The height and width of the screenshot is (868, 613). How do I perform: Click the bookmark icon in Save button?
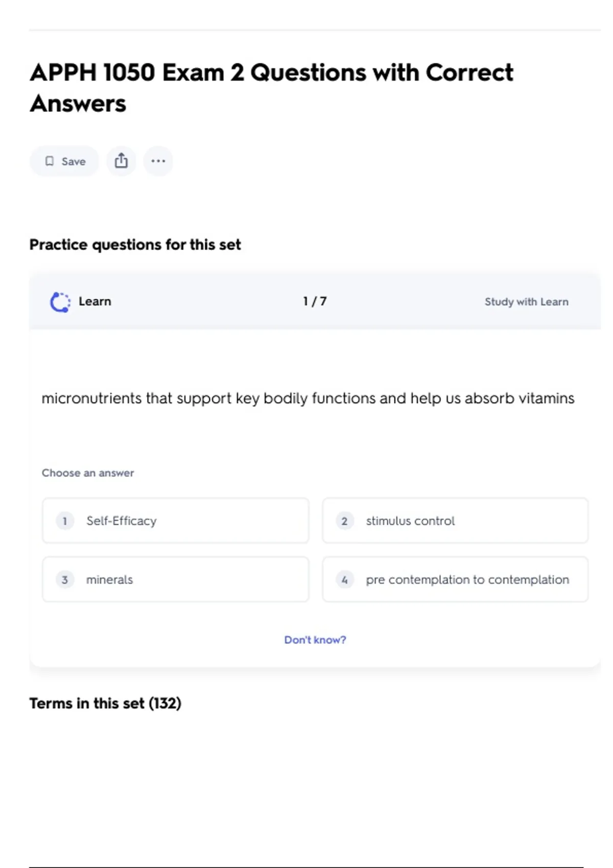click(x=50, y=161)
